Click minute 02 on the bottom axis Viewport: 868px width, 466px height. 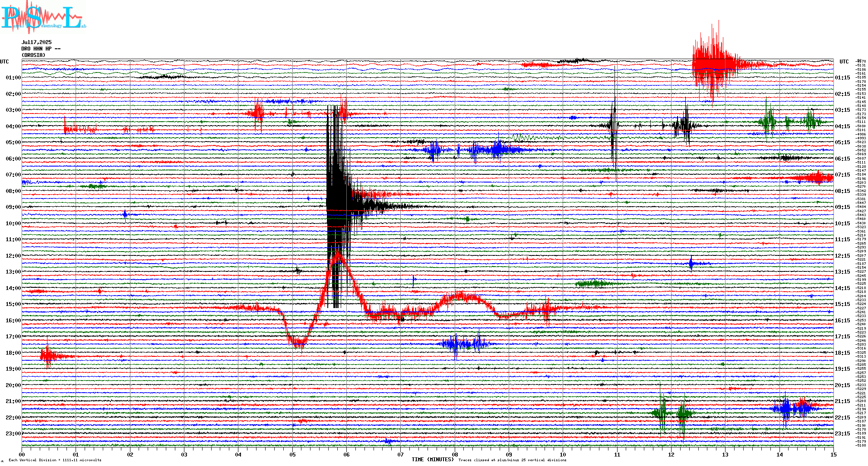point(130,454)
